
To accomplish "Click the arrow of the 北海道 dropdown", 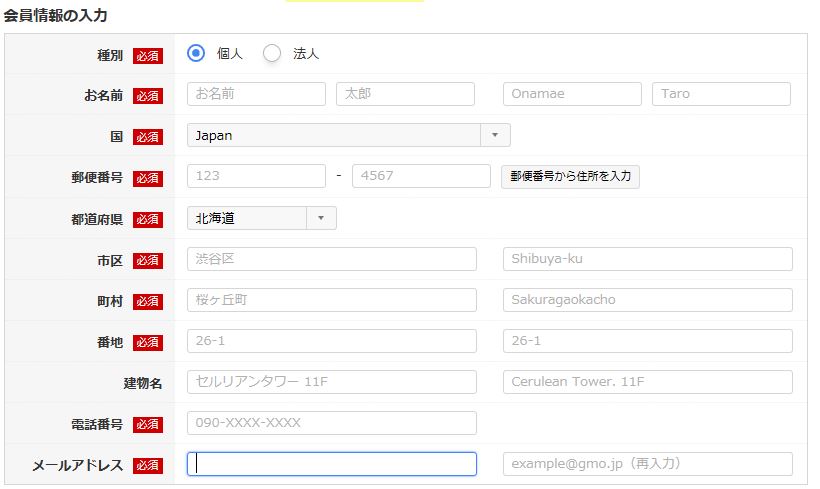I will [321, 218].
